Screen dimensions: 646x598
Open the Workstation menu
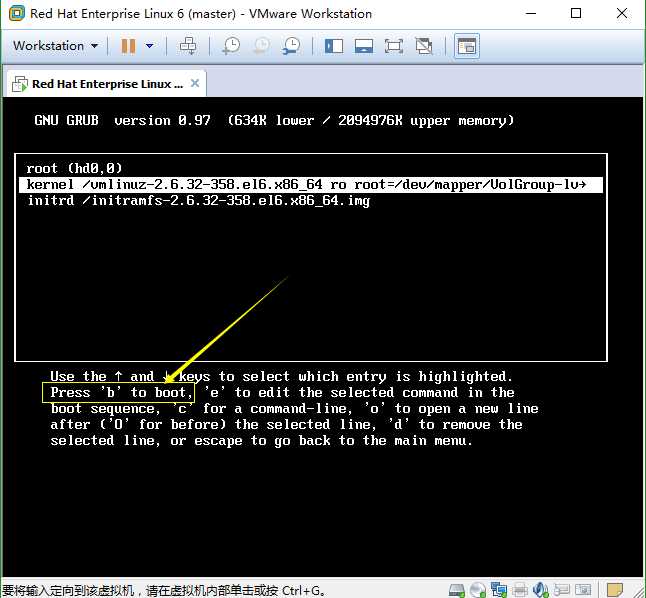coord(56,45)
